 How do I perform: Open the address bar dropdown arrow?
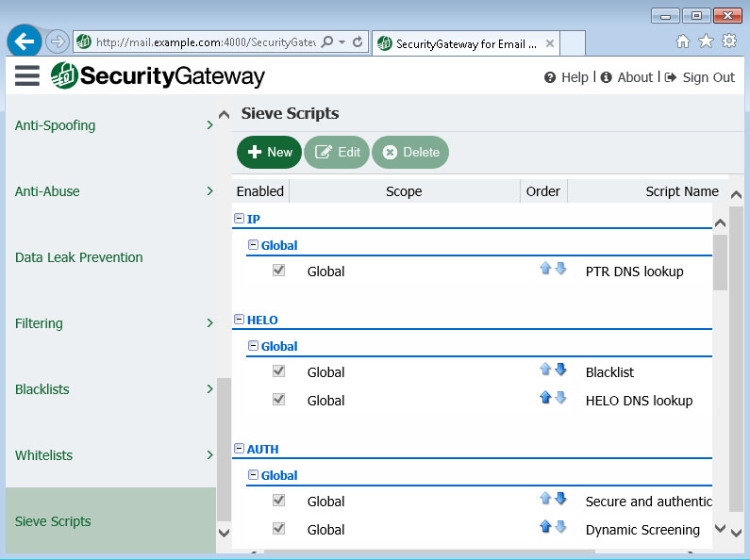click(342, 42)
